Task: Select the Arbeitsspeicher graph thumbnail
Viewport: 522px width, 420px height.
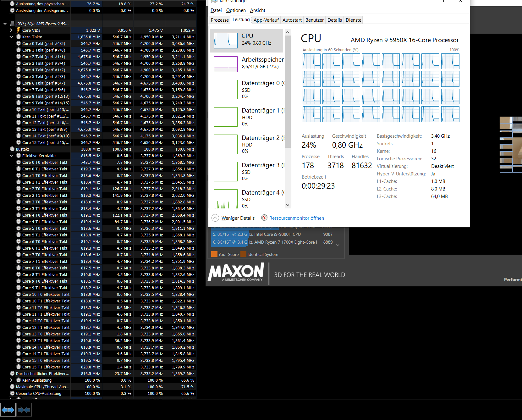Action: (x=226, y=64)
